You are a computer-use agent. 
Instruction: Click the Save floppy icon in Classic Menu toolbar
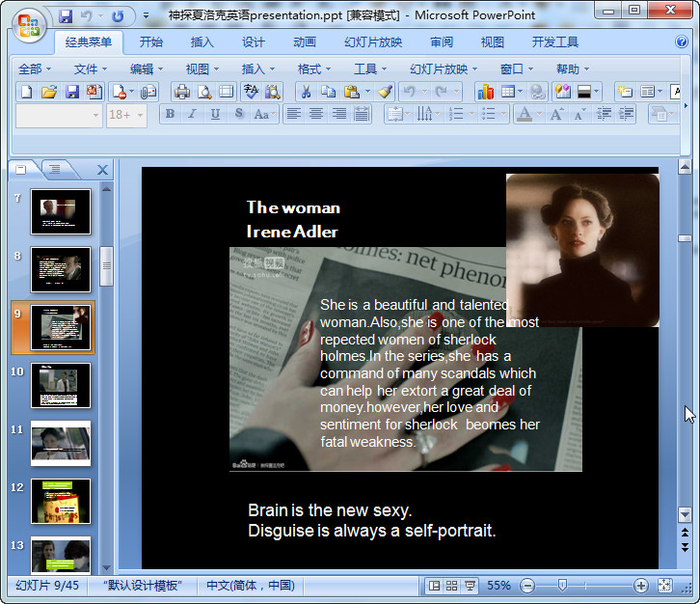point(72,92)
